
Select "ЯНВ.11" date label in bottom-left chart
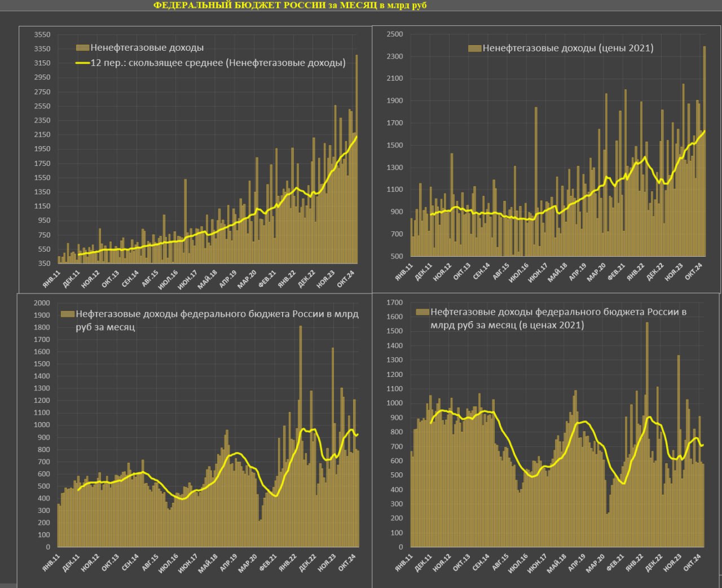51,563
